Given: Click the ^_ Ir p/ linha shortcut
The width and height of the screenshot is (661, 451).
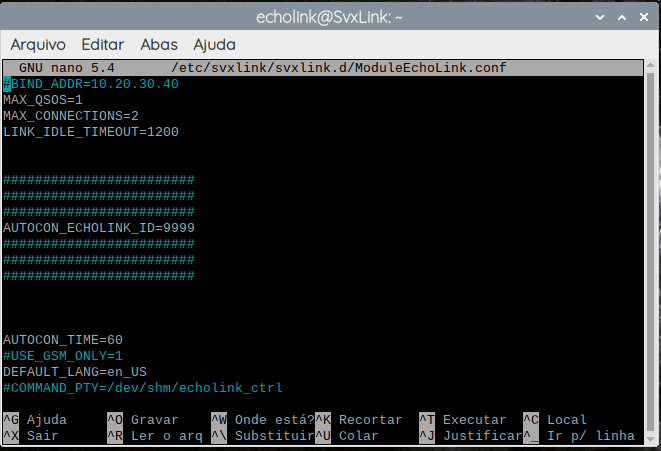Looking at the screenshot, I should pyautogui.click(x=579, y=436).
